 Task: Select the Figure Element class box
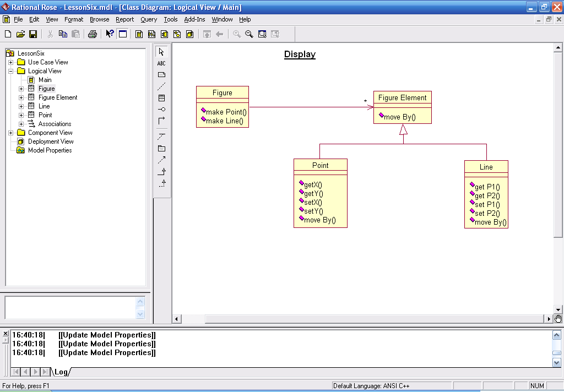click(x=403, y=107)
